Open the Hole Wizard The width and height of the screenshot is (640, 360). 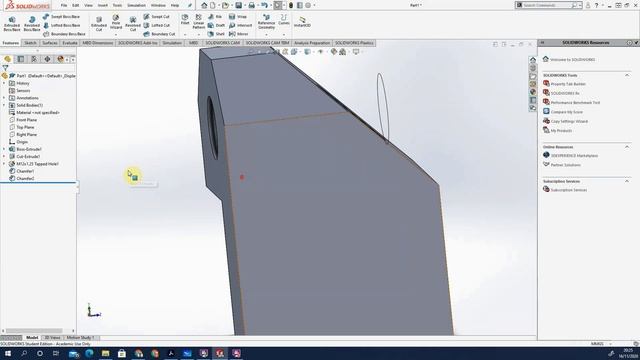pyautogui.click(x=116, y=23)
